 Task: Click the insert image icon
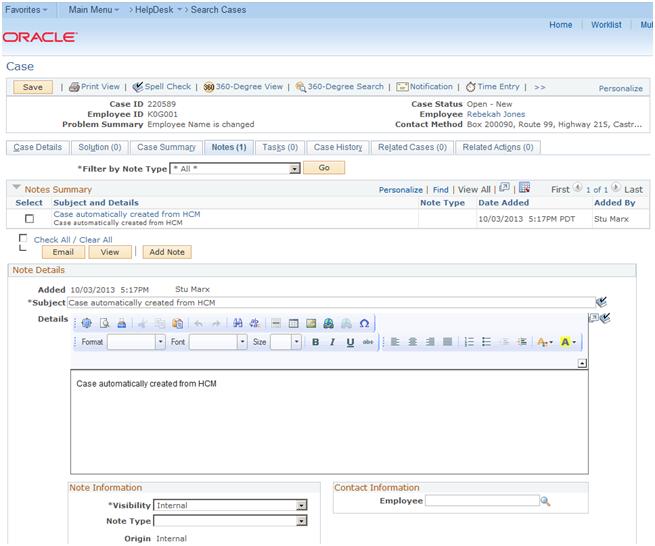click(x=311, y=323)
